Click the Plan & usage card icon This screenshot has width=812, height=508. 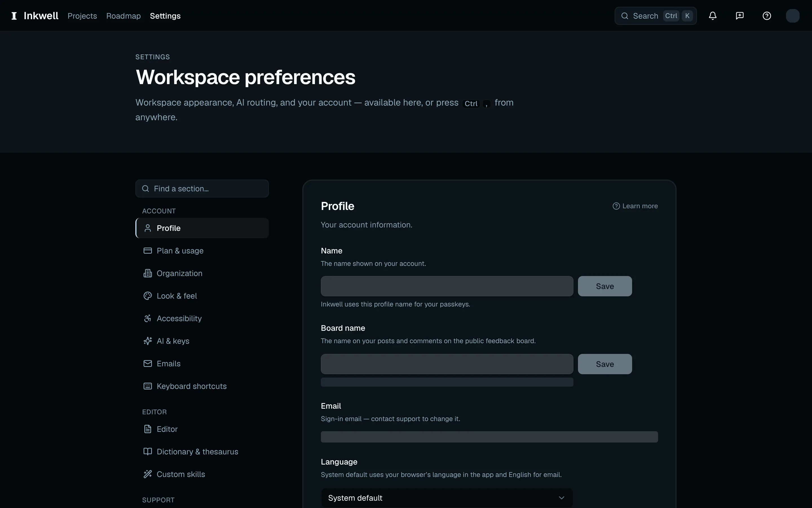pyautogui.click(x=148, y=251)
